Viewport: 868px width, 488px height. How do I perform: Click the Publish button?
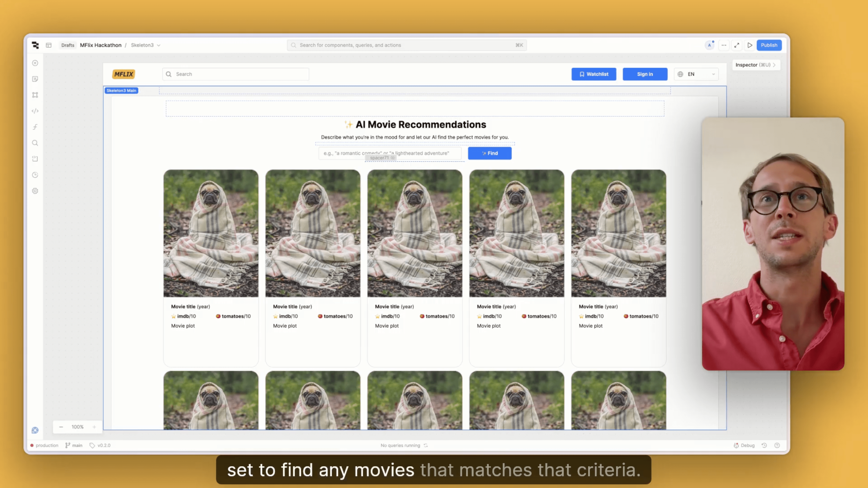point(769,45)
